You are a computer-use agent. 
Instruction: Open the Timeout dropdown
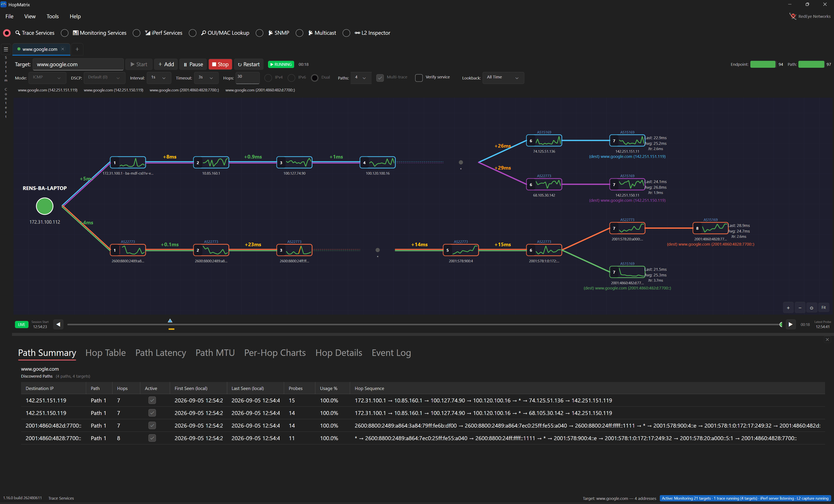pos(206,78)
